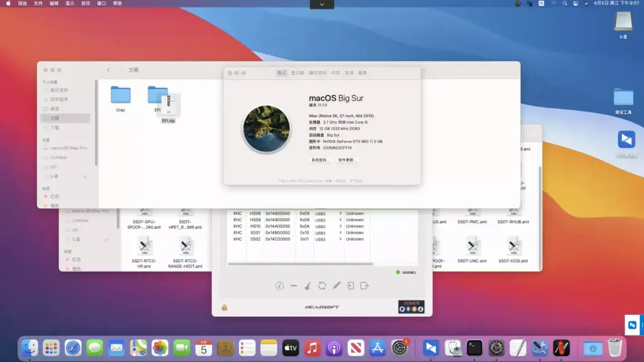Switch to 服务 tab in About This Mac

[x=362, y=73]
